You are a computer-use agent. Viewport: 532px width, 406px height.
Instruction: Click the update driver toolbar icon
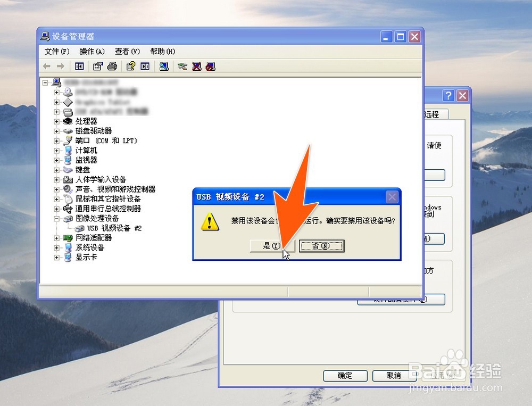click(182, 66)
